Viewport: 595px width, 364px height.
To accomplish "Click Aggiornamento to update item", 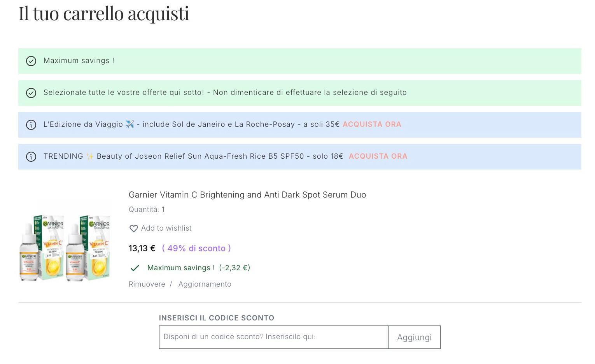I will (x=205, y=284).
